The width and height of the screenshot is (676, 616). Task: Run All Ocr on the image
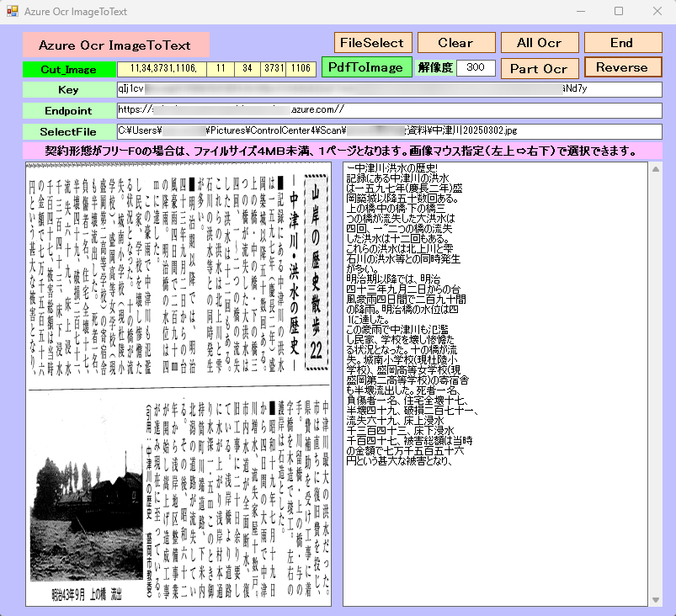tap(539, 43)
